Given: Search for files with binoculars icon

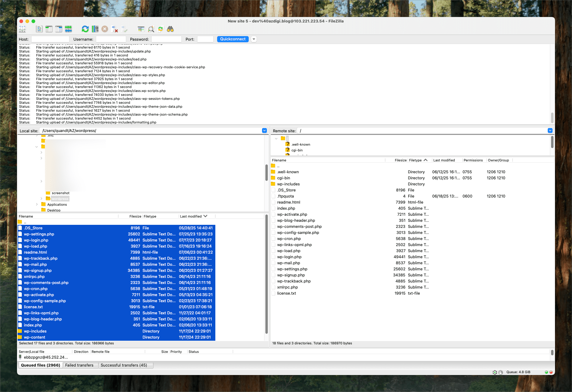Looking at the screenshot, I should [x=170, y=29].
